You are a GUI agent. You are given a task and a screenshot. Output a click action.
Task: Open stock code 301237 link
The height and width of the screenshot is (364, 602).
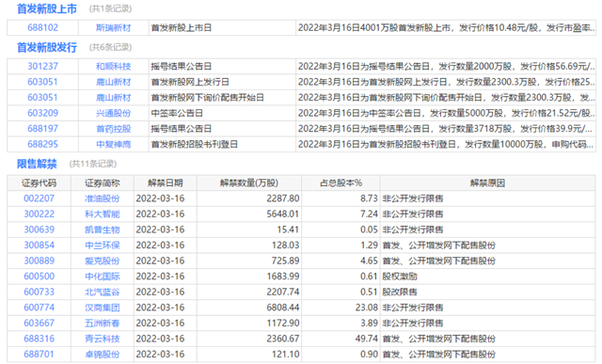pos(42,67)
